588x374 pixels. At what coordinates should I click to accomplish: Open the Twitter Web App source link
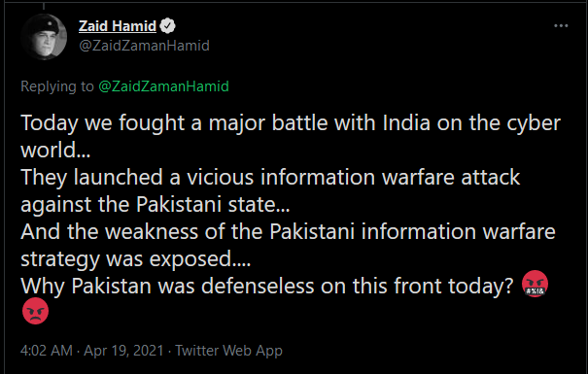[x=228, y=351]
